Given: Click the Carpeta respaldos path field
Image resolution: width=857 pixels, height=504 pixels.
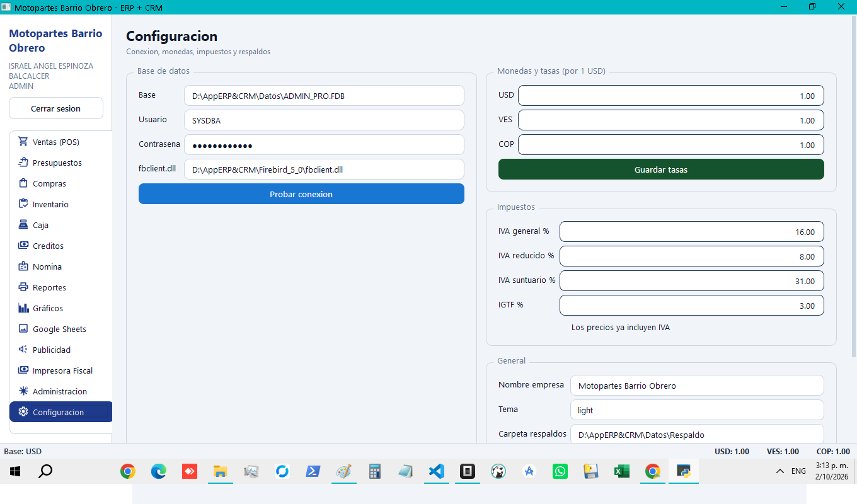Looking at the screenshot, I should click(x=697, y=434).
